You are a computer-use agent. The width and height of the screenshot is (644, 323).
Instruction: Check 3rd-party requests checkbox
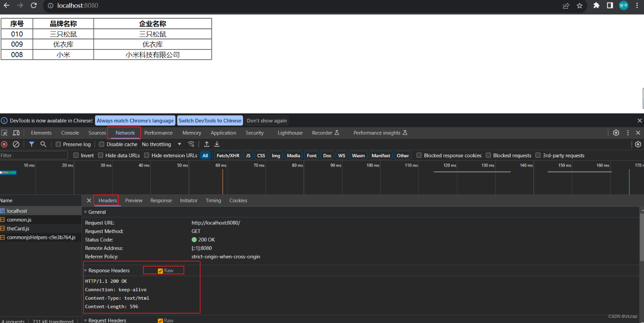pyautogui.click(x=538, y=155)
